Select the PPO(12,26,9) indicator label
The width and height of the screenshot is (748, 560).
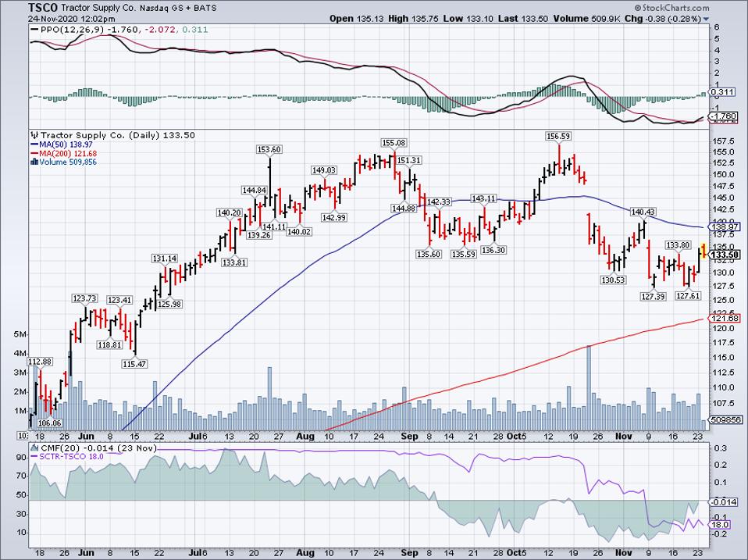pyautogui.click(x=72, y=30)
